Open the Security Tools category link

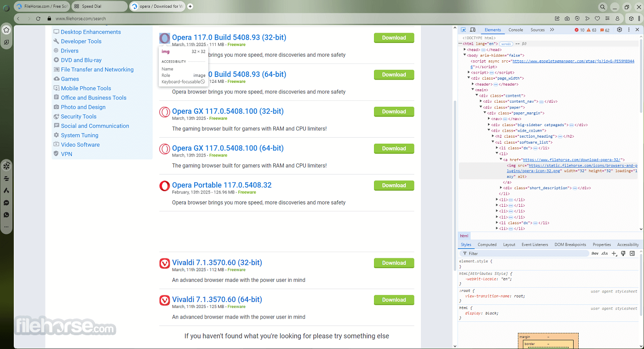pos(79,116)
